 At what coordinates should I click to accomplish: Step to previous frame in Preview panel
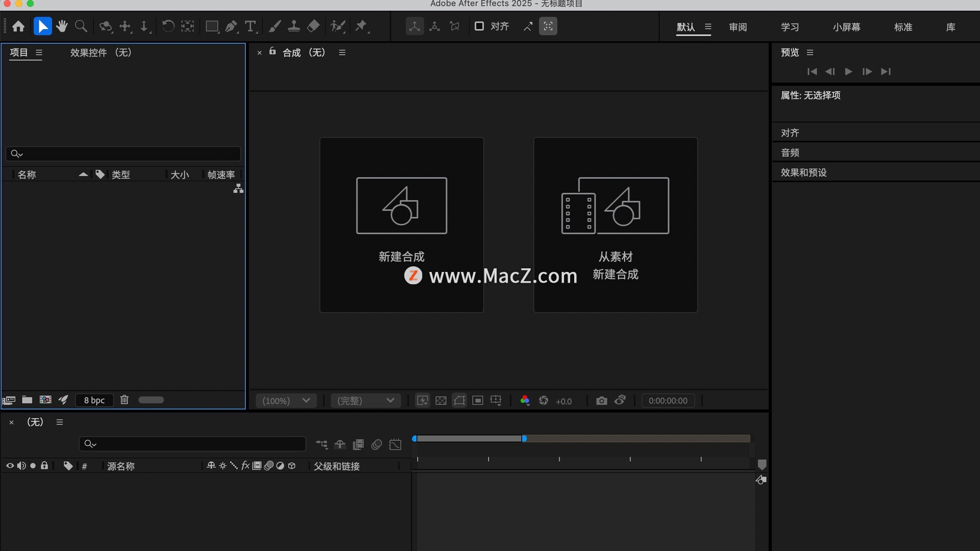830,72
